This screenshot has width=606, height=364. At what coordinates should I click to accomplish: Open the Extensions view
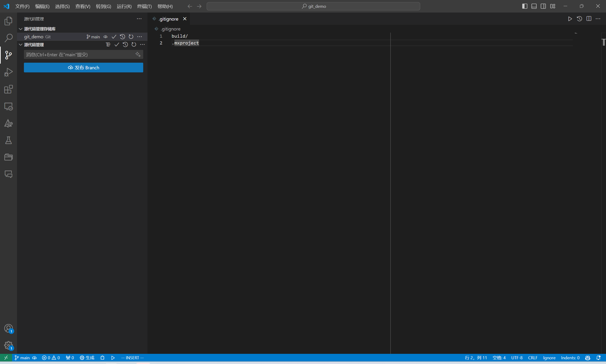click(x=8, y=89)
